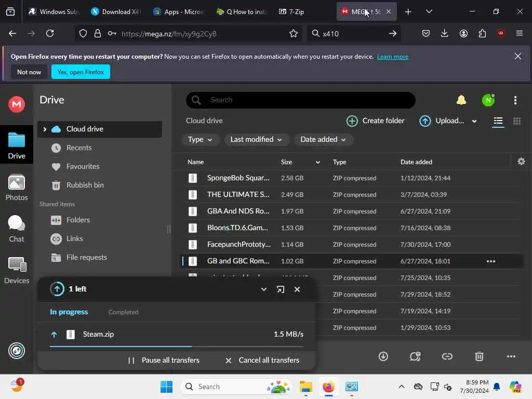Image resolution: width=532 pixels, height=399 pixels.
Task: Switch to Download X41 browser tab
Action: pos(116,11)
